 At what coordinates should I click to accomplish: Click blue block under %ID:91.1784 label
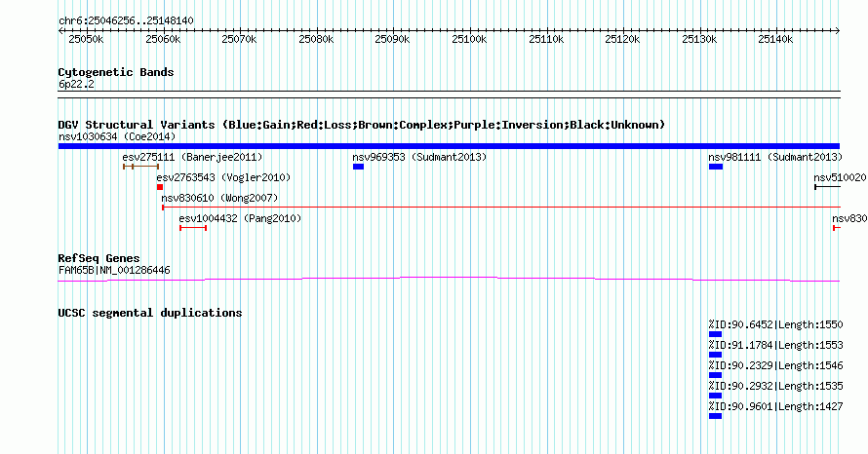point(715,355)
